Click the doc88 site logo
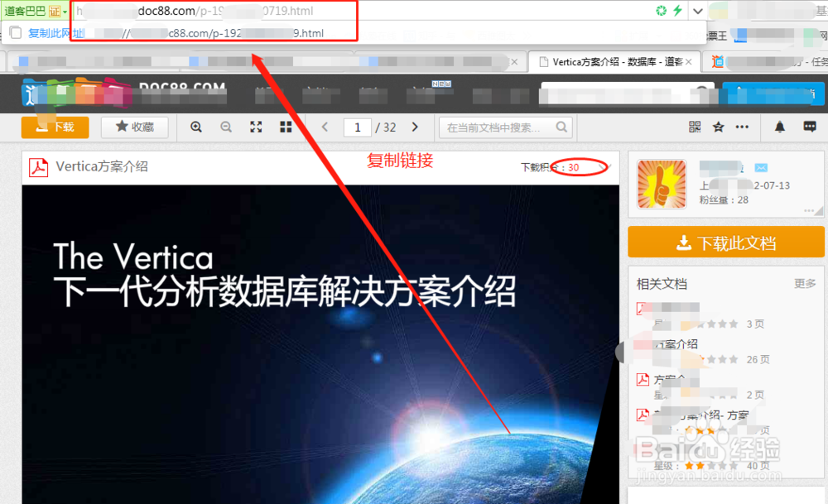Viewport: 828px width, 504px height. coord(125,94)
